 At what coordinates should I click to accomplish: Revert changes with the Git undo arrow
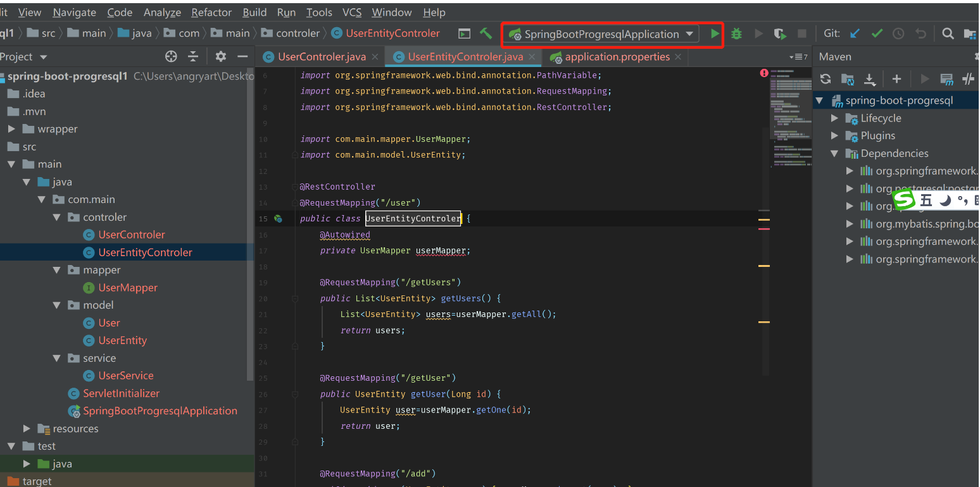click(920, 34)
